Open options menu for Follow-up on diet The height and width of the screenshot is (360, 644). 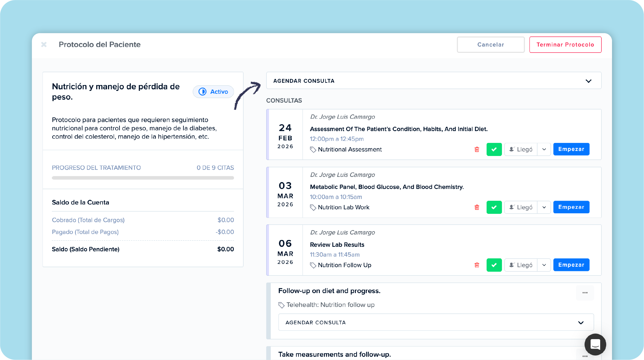click(x=585, y=293)
